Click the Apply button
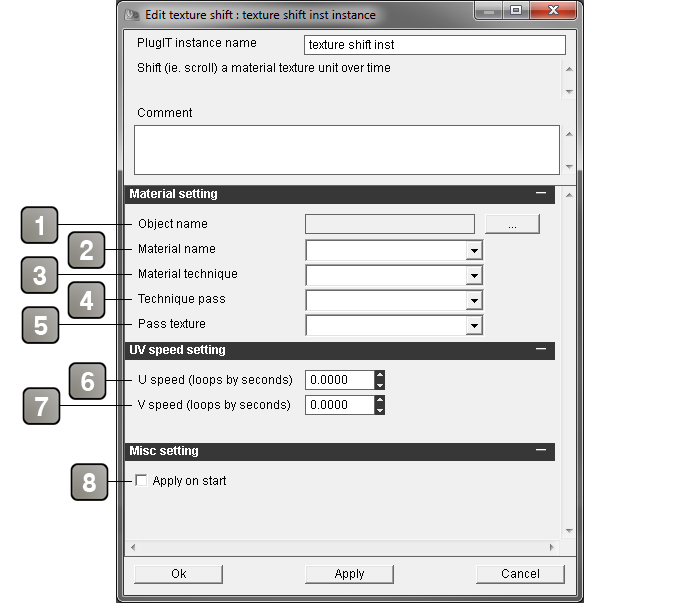700x603 pixels. (350, 574)
